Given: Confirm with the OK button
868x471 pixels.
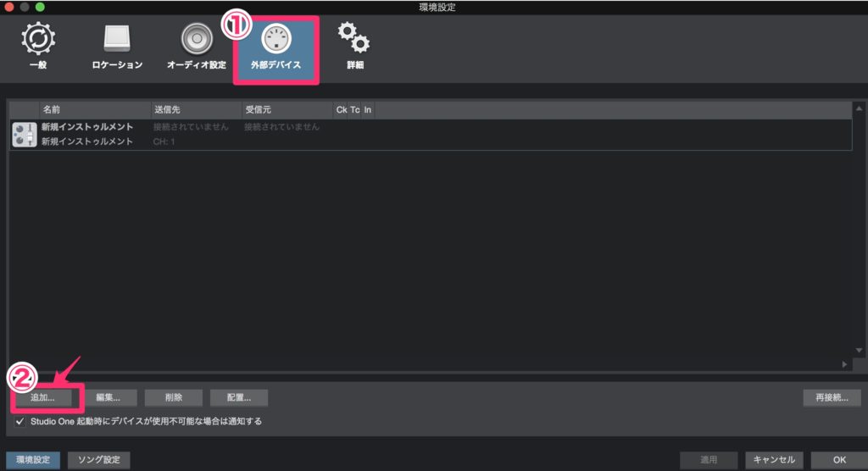Looking at the screenshot, I should click(x=838, y=460).
